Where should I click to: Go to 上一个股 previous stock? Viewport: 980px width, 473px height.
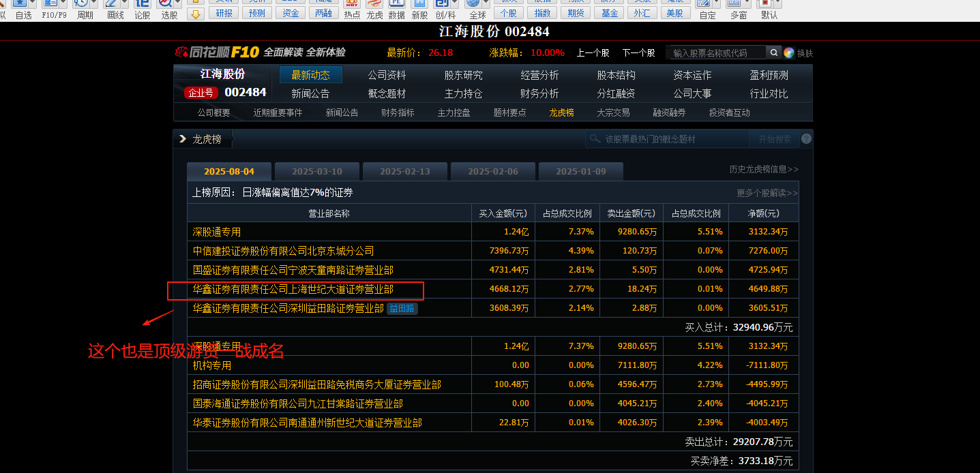coord(593,52)
